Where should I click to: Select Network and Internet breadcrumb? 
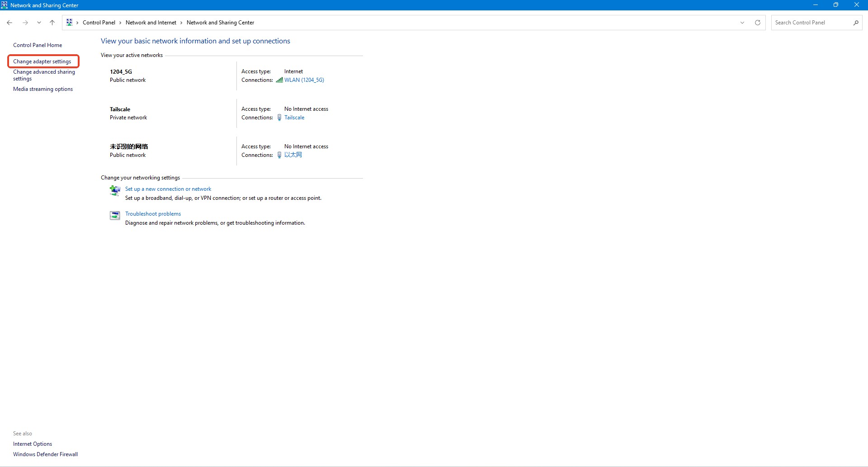tap(151, 23)
